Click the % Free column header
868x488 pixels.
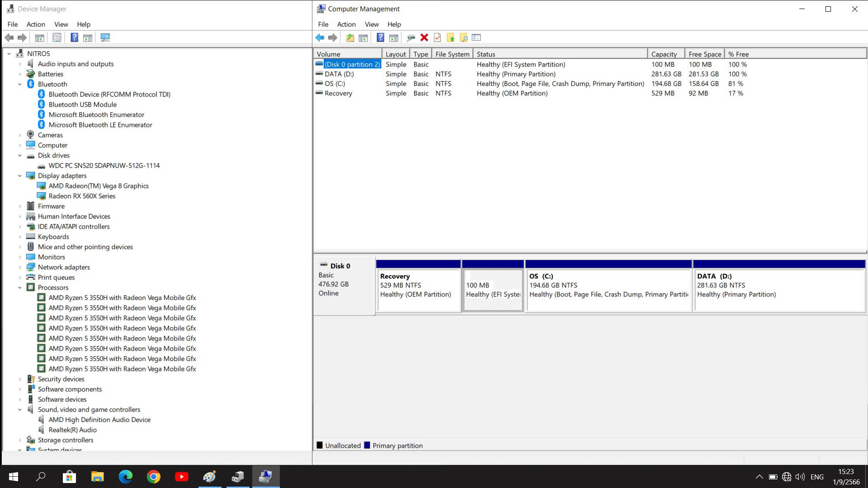click(738, 54)
